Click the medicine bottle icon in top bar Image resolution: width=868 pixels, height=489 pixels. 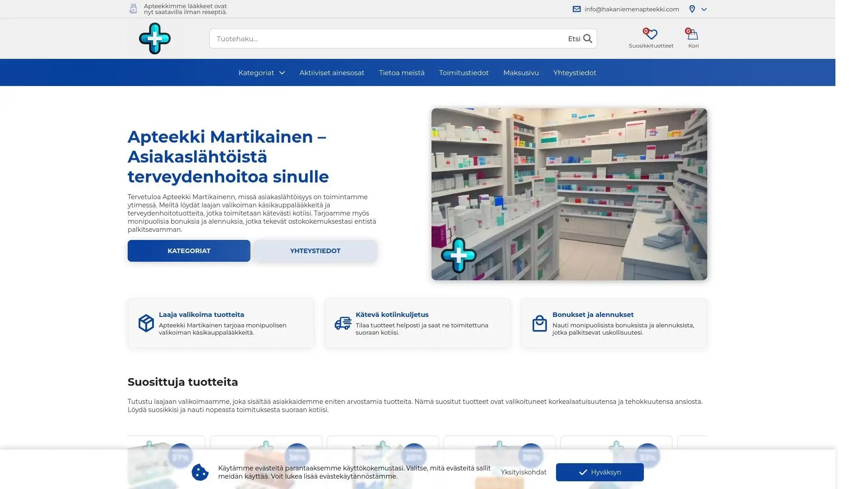(x=133, y=9)
